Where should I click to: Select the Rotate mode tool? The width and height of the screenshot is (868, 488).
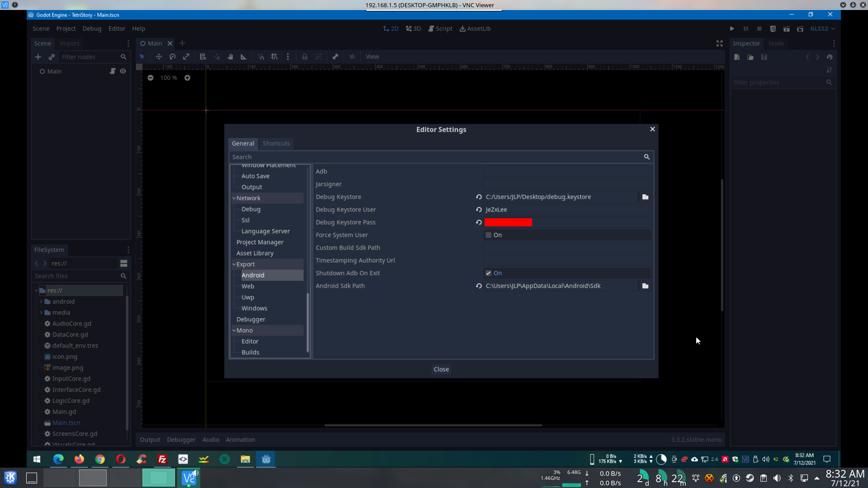[x=172, y=56]
